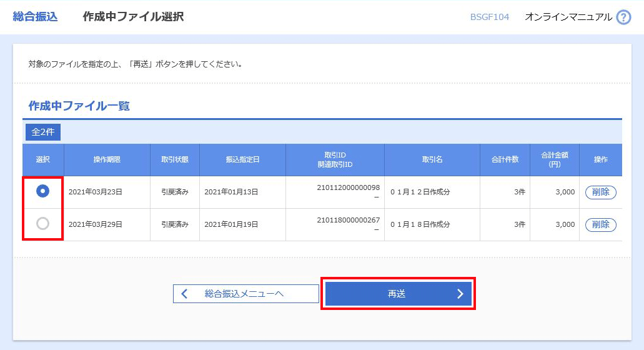Delete the file with ID 210112000000098
Image resolution: width=644 pixels, height=350 pixels.
(600, 192)
